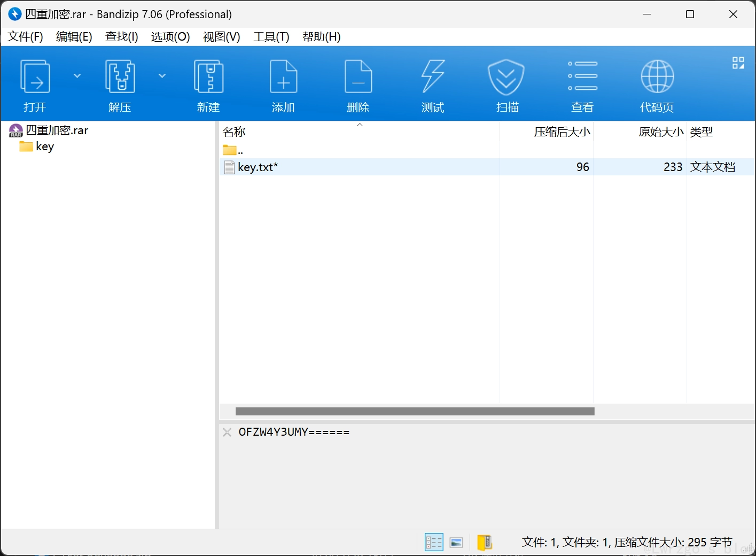Open the 工具(T) menu
This screenshot has width=756, height=556.
pyautogui.click(x=271, y=37)
